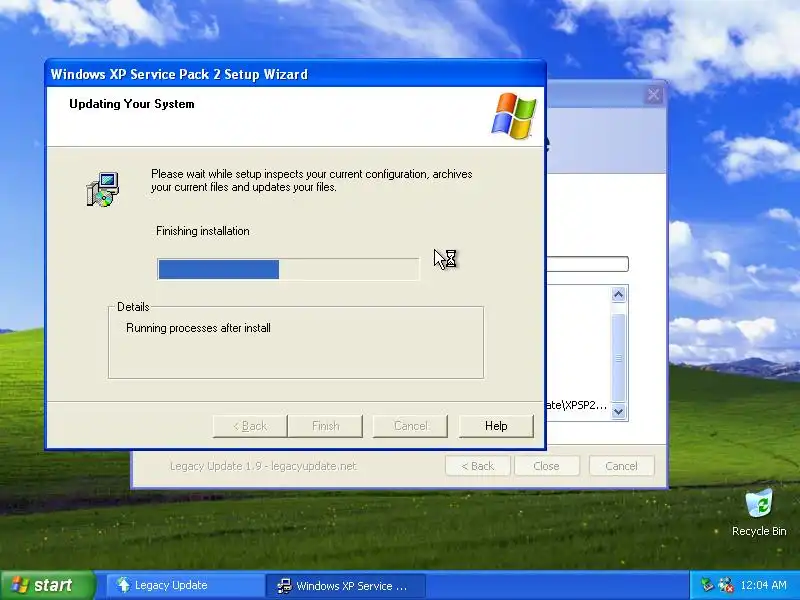The height and width of the screenshot is (600, 800).
Task: Click < Back in the Legacy Update window
Action: tap(478, 466)
